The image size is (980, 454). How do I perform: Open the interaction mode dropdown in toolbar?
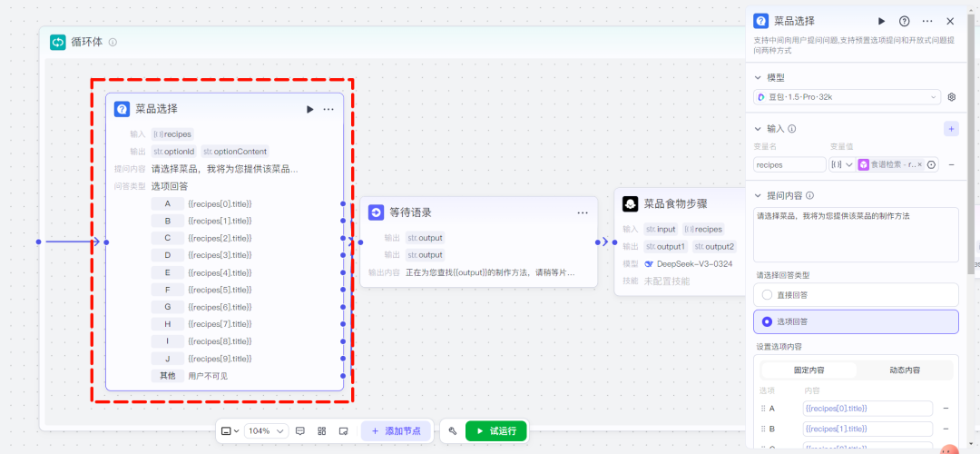[230, 431]
